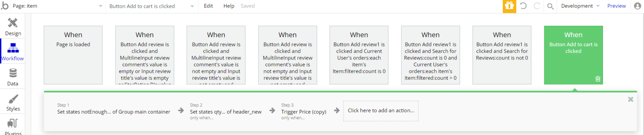Open the Help menu
The image size is (644, 135).
(229, 6)
